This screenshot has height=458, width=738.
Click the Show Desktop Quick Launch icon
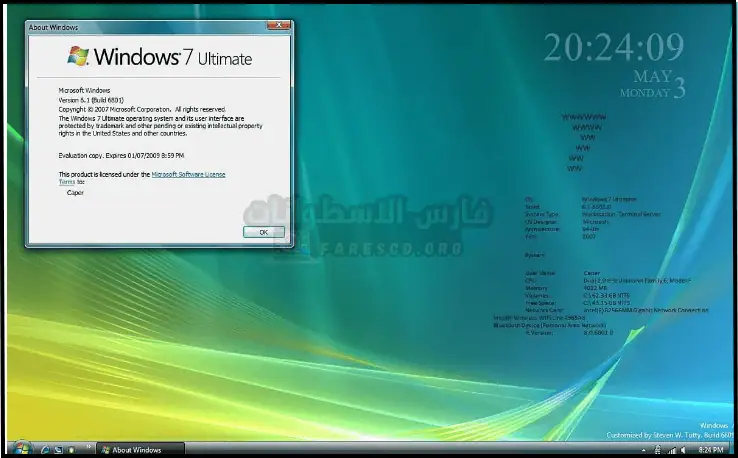coord(58,450)
